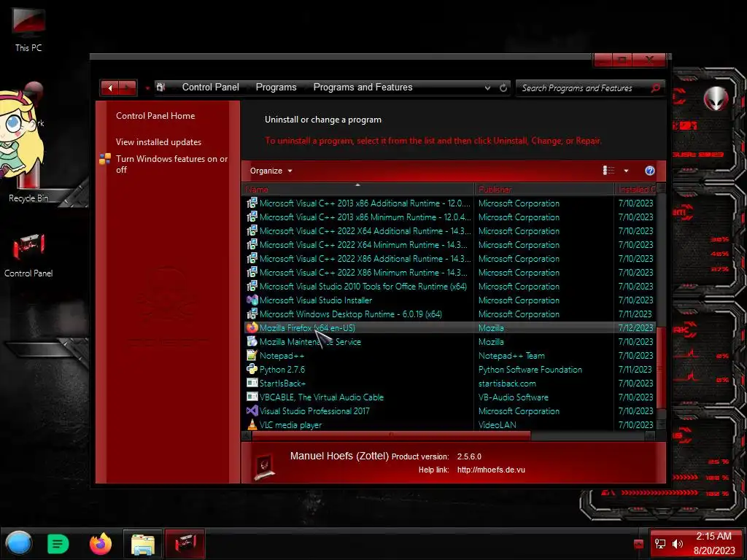
Task: Launch Firefox from the taskbar
Action: [101, 544]
